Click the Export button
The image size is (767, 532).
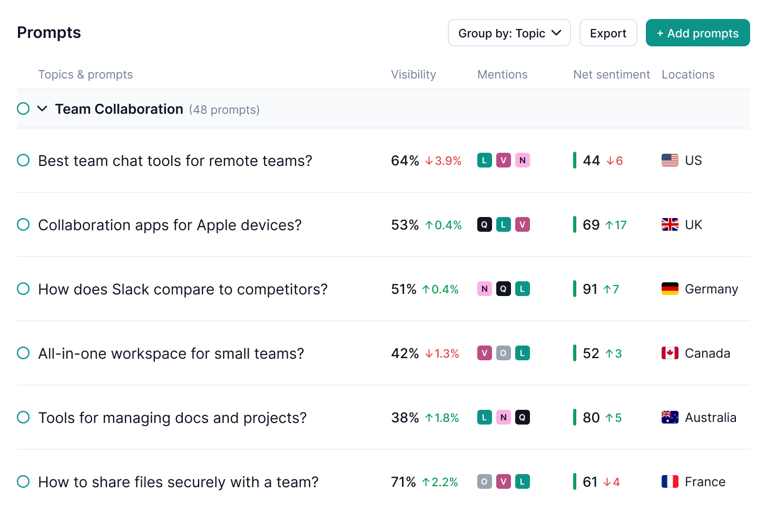[x=608, y=33]
